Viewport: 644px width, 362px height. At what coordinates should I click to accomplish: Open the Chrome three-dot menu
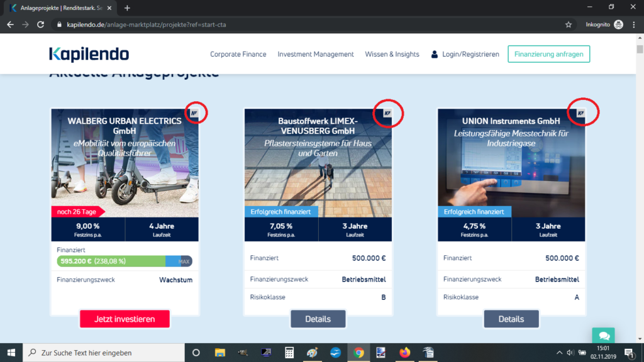click(x=634, y=25)
